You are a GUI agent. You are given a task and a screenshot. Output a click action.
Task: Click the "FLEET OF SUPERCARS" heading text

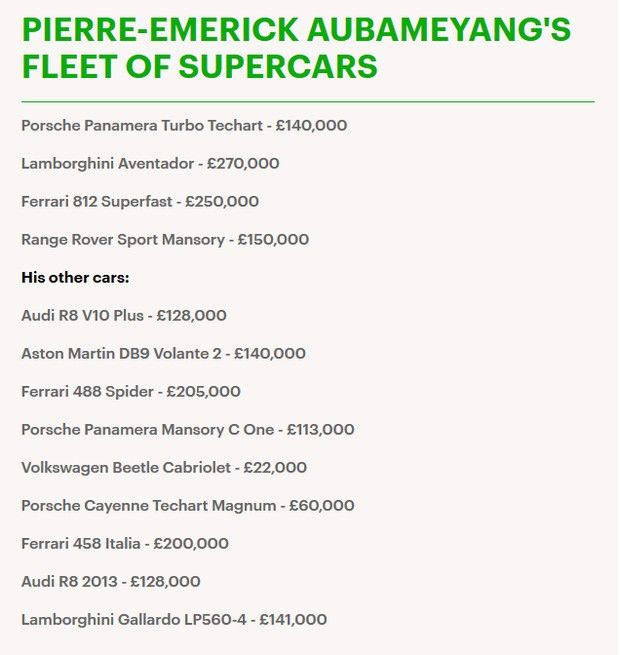point(199,67)
